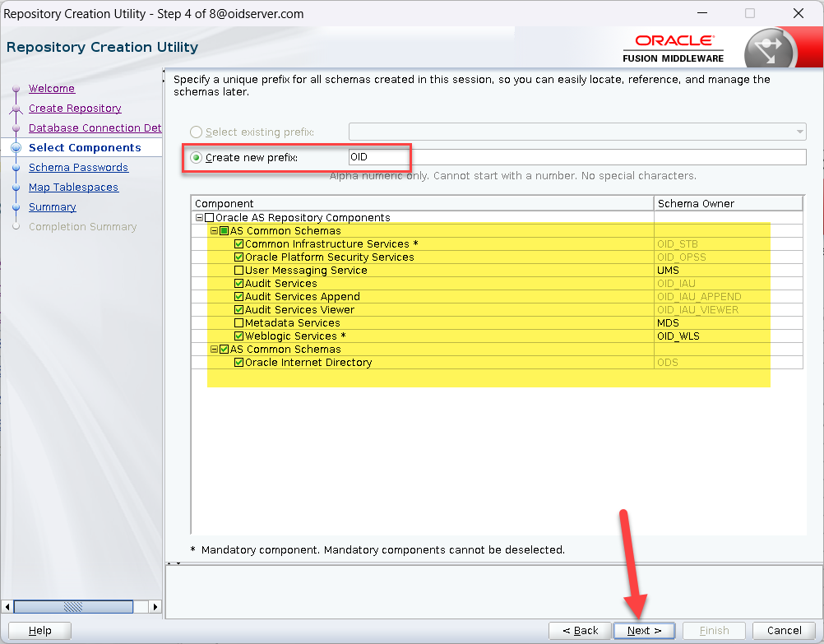The height and width of the screenshot is (644, 824).
Task: Click the Next button
Action: coord(644,631)
